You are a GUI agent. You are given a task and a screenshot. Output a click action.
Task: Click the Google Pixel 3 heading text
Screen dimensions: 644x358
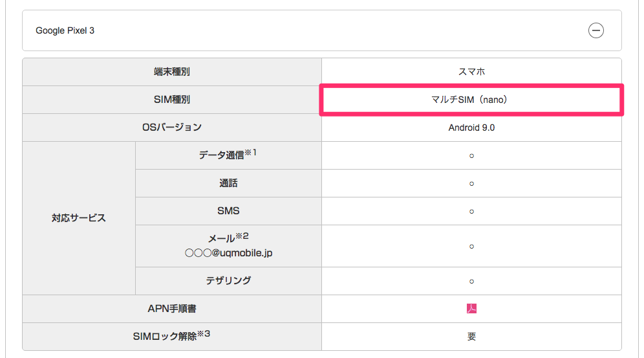(65, 30)
